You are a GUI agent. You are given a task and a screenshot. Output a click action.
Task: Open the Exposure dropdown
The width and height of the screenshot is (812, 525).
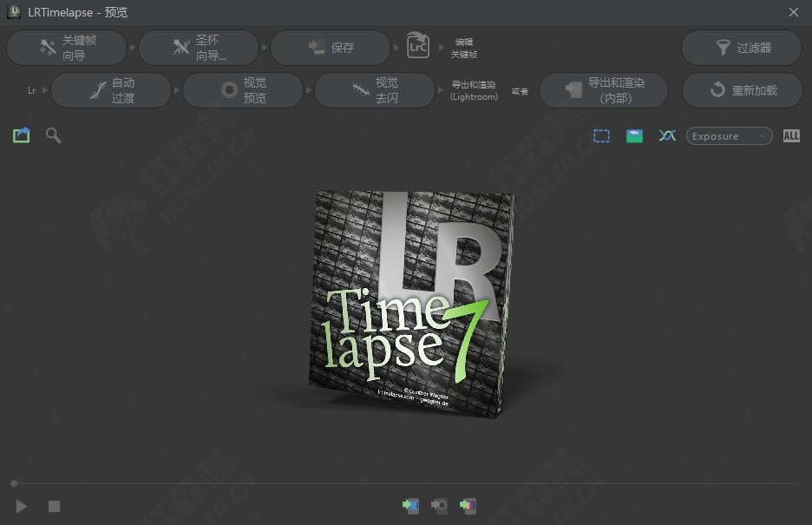coord(729,136)
